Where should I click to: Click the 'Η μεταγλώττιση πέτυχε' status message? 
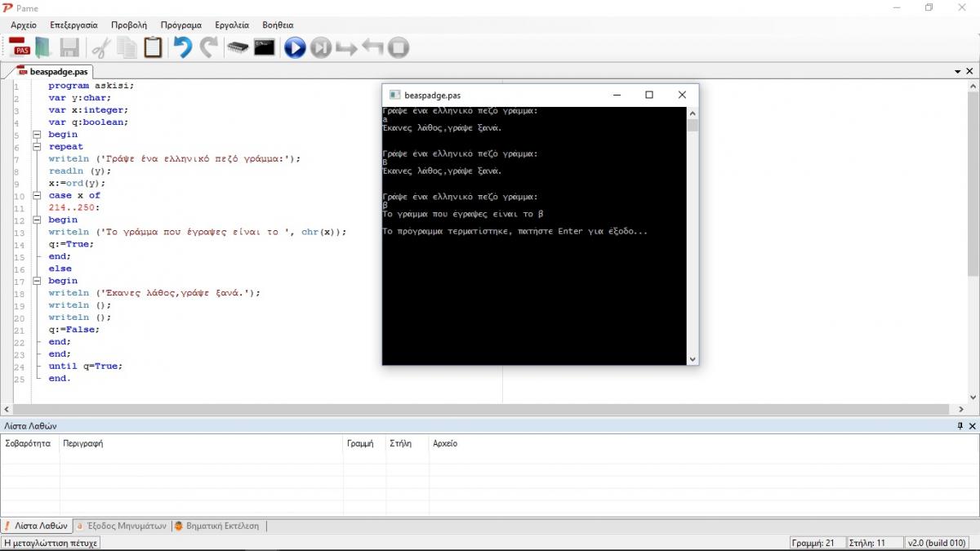51,543
